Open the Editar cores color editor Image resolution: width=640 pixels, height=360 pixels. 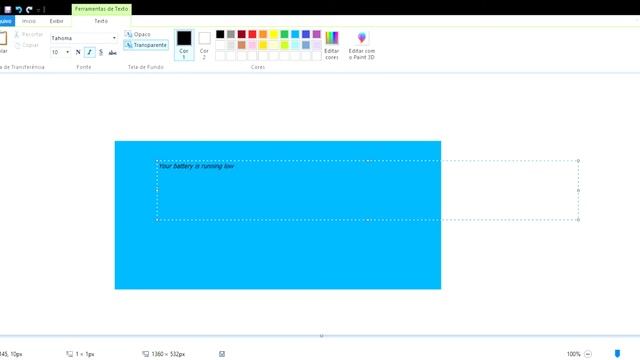coord(331,45)
